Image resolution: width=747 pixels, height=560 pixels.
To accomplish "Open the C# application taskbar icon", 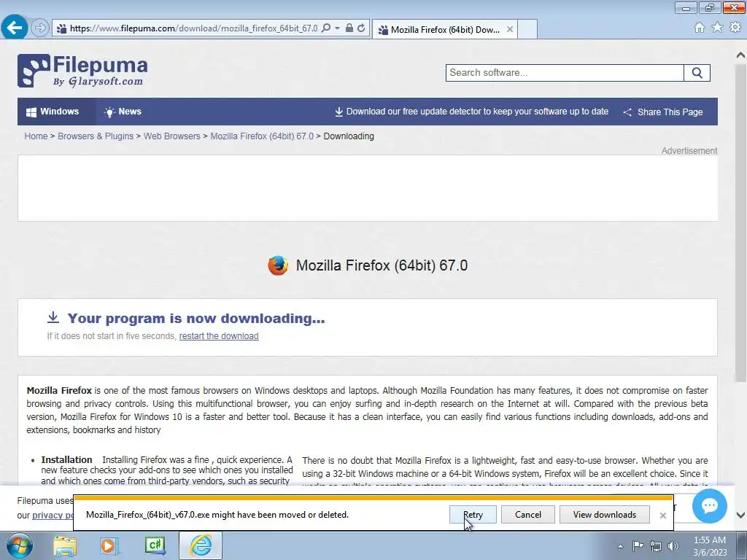I will pyautogui.click(x=155, y=545).
